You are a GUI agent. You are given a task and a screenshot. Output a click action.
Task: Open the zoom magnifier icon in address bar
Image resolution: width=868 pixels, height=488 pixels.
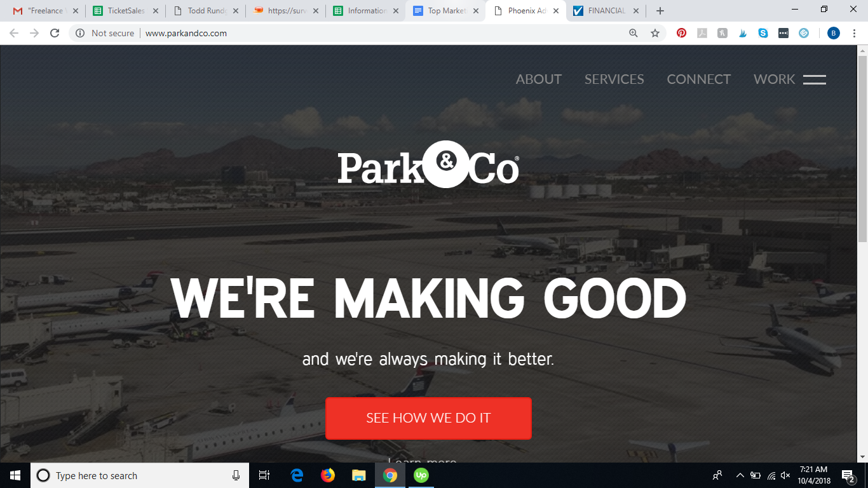coord(634,33)
